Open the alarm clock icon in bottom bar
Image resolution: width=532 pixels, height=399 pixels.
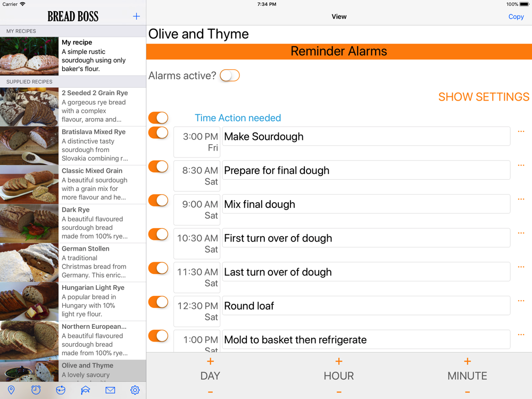[36, 390]
